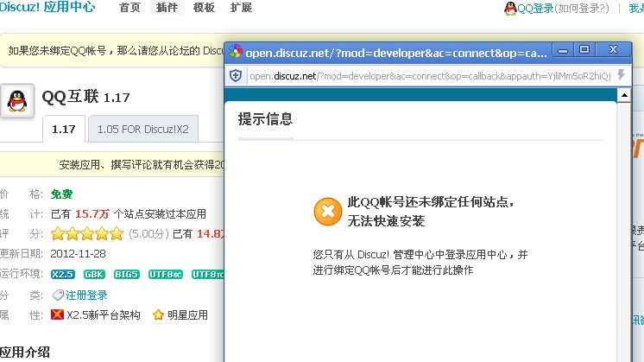This screenshot has height=362, width=644.
Task: Click the 15.7万 install count
Action: pos(92,213)
